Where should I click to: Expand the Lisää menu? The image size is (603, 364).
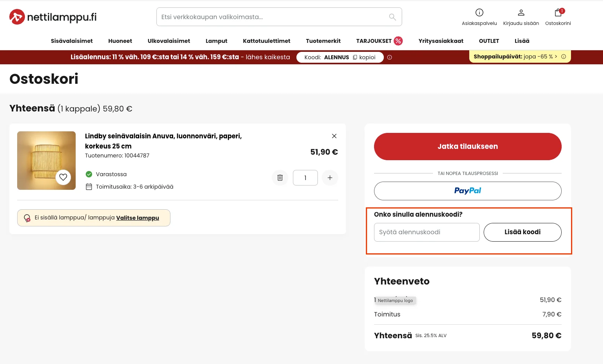point(522,41)
